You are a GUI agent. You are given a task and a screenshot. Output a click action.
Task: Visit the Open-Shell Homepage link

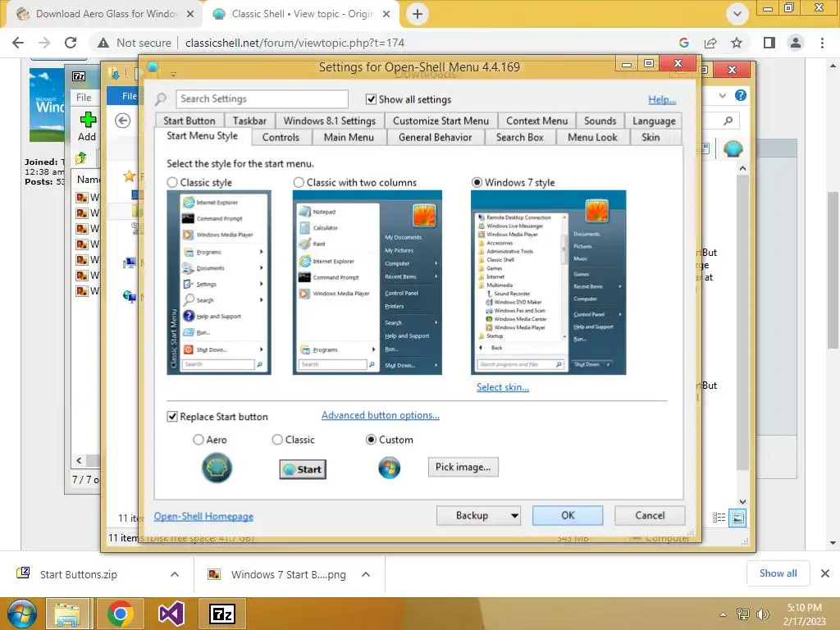[203, 516]
